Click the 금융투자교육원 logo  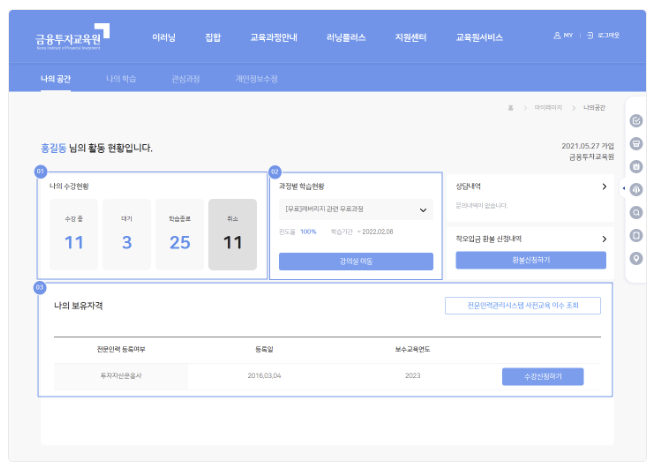(72, 37)
